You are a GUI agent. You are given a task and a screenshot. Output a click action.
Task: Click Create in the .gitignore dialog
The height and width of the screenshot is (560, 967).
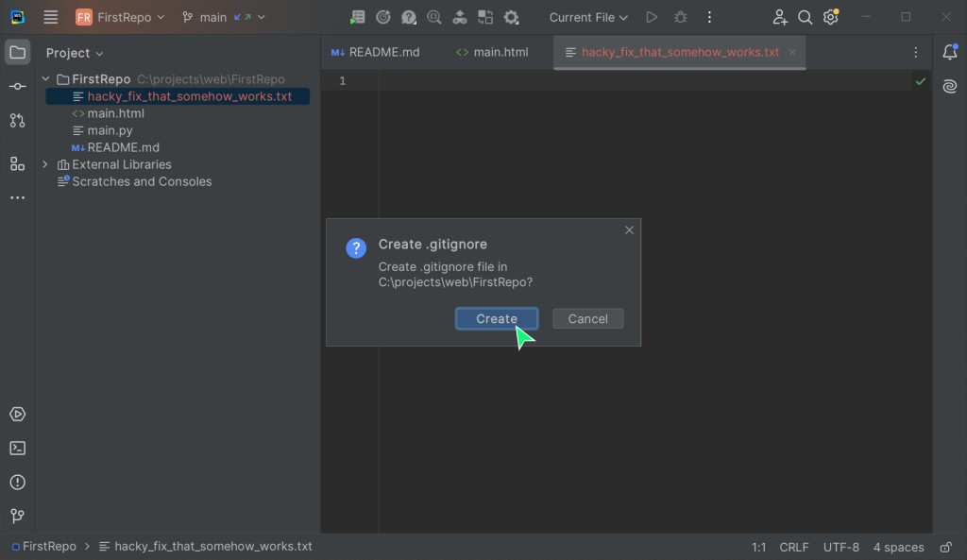(497, 319)
